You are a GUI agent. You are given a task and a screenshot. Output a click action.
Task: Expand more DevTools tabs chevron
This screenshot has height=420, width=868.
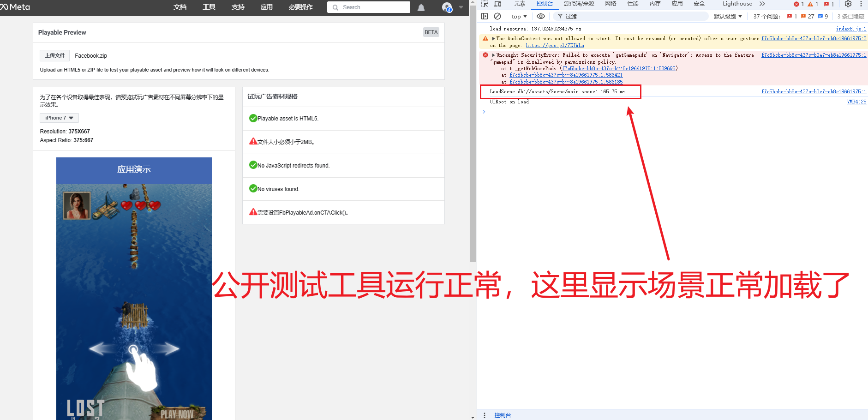(762, 4)
